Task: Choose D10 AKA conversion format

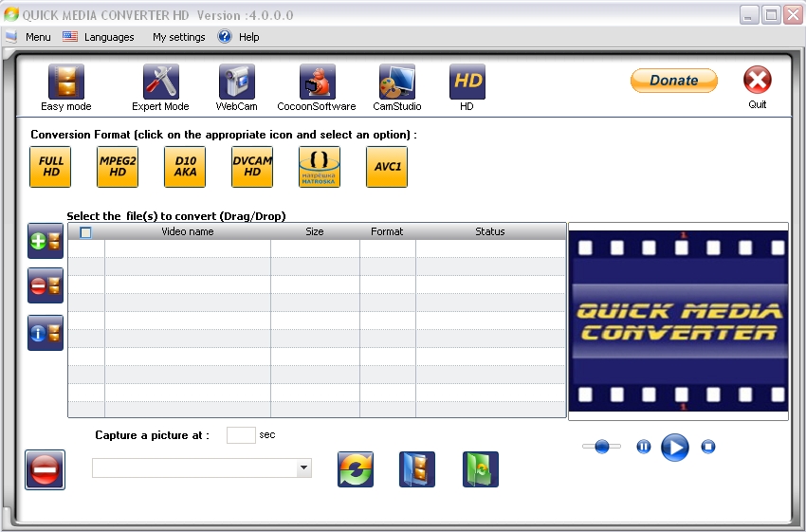Action: [185, 167]
